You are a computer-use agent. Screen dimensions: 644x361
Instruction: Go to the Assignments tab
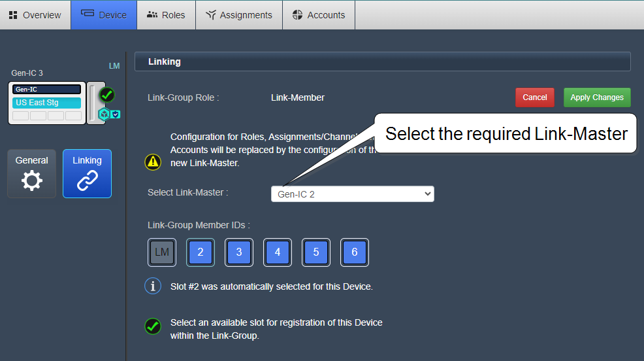tap(238, 15)
